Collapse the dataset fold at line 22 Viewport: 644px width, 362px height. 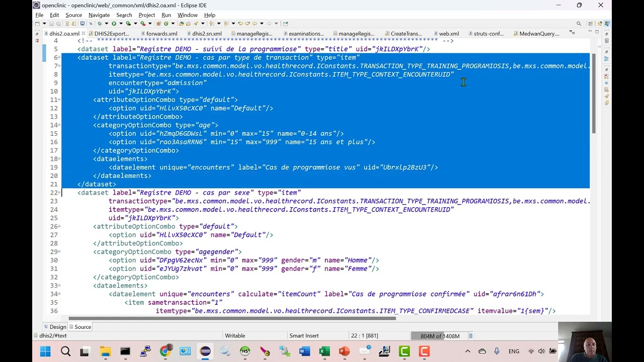[x=60, y=193]
